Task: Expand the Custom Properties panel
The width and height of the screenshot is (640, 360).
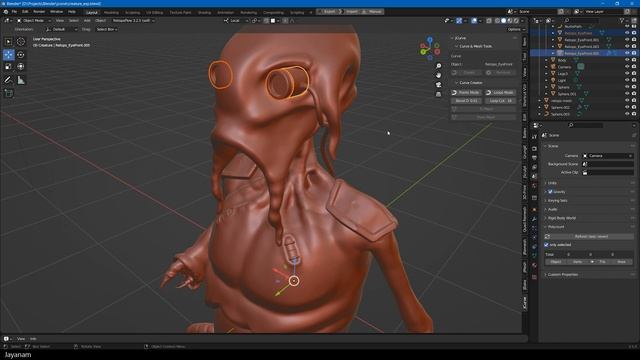Action: [x=562, y=274]
